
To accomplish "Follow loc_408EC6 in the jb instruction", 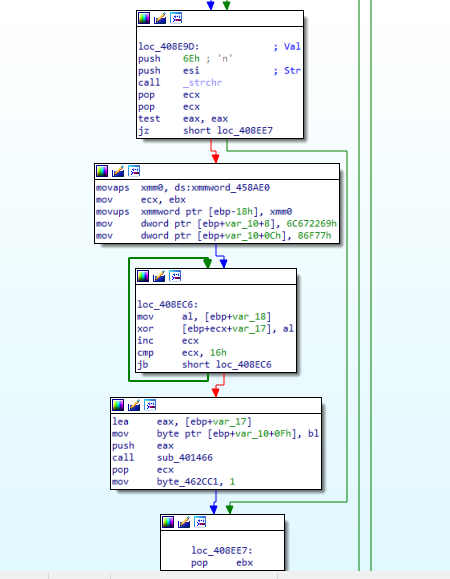I will pyautogui.click(x=244, y=365).
